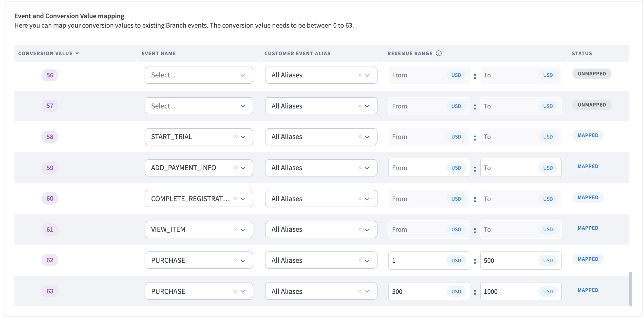Click the table's vertical scrollbar
This screenshot has width=644, height=318.
630,288
